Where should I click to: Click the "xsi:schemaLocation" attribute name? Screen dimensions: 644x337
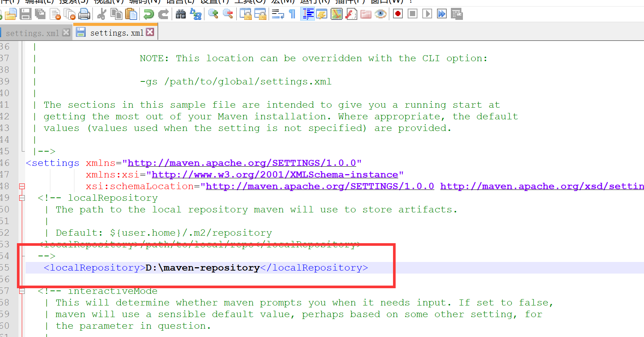pyautogui.click(x=140, y=187)
